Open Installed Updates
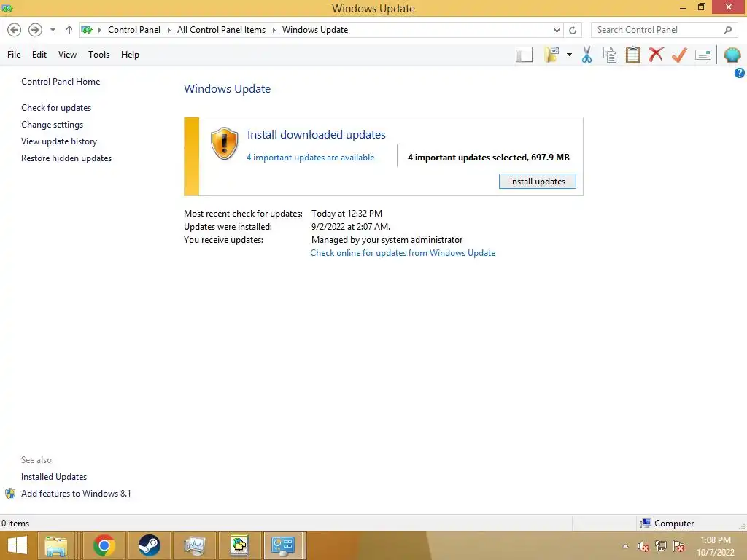Image resolution: width=747 pixels, height=560 pixels. (x=54, y=477)
